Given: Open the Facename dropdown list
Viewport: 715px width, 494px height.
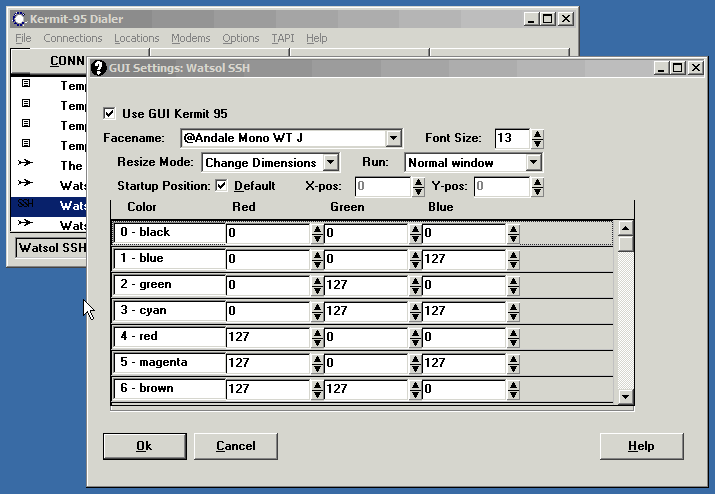Looking at the screenshot, I should pos(393,138).
